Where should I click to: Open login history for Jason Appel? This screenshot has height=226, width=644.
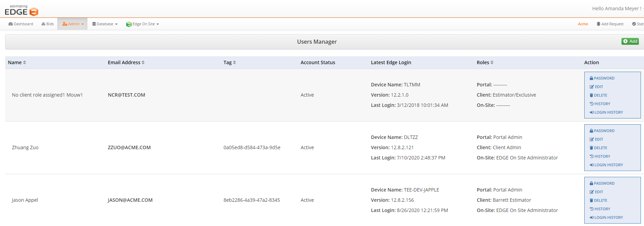tap(606, 217)
